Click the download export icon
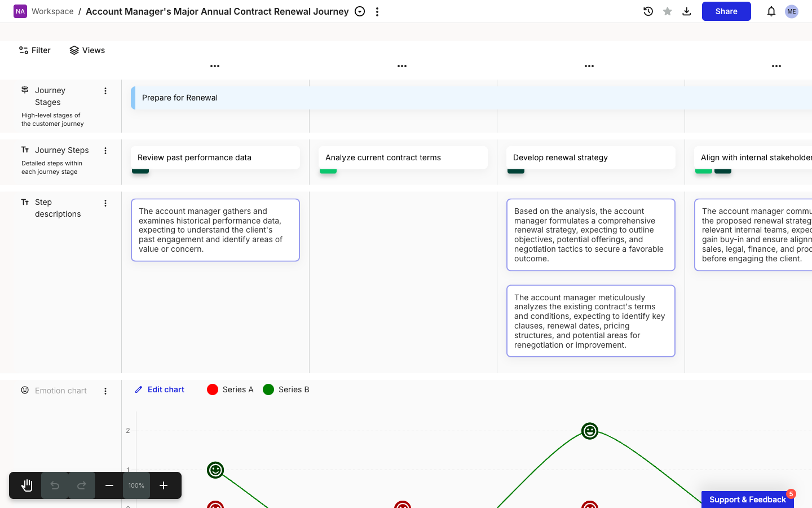This screenshot has width=812, height=508. click(x=687, y=11)
